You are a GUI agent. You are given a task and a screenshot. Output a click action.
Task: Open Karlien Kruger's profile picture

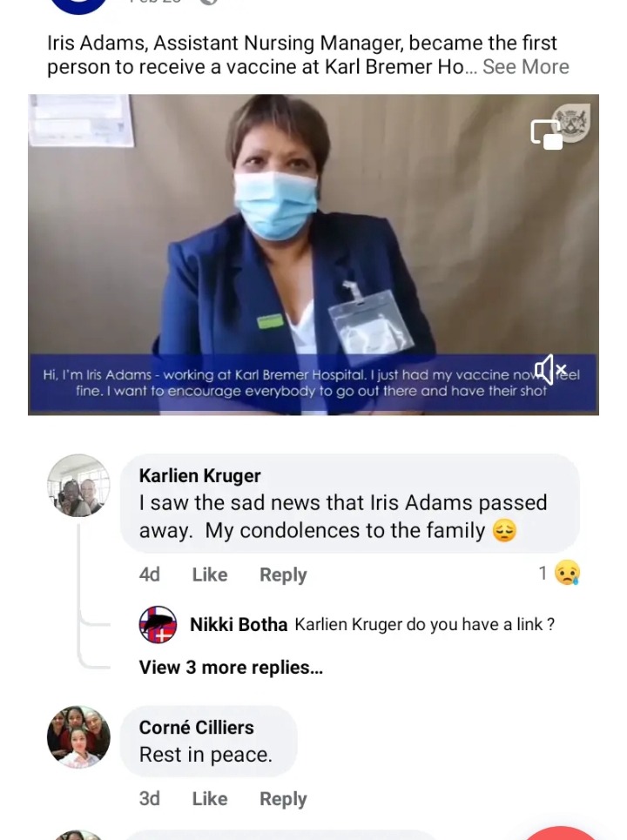(78, 486)
